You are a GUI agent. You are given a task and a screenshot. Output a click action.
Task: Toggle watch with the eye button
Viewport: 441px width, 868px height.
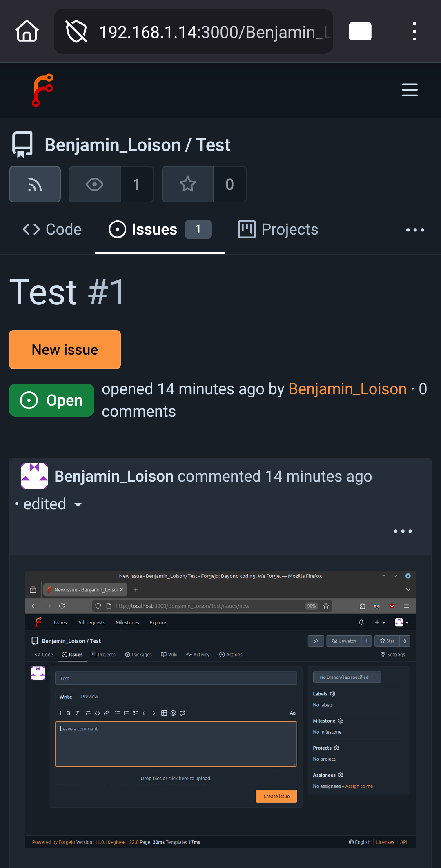(x=95, y=184)
